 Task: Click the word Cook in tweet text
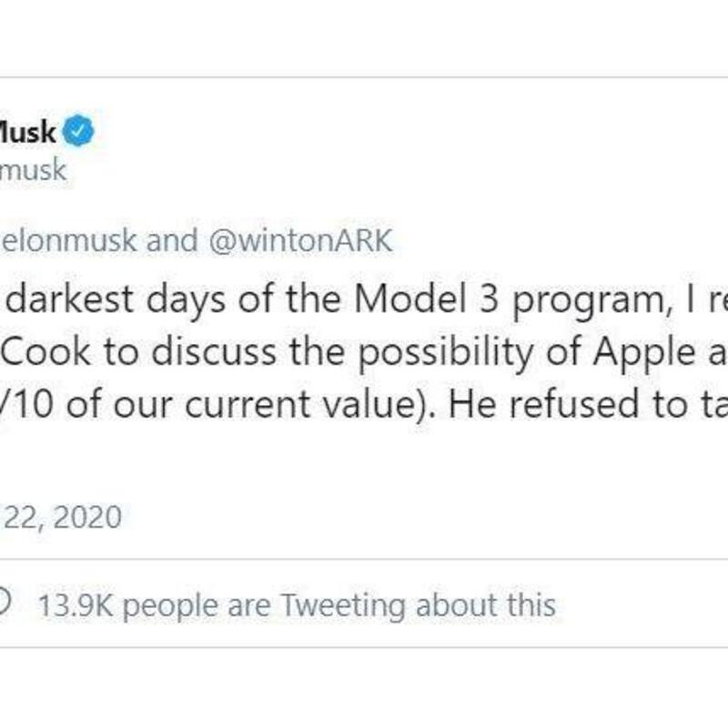45,351
